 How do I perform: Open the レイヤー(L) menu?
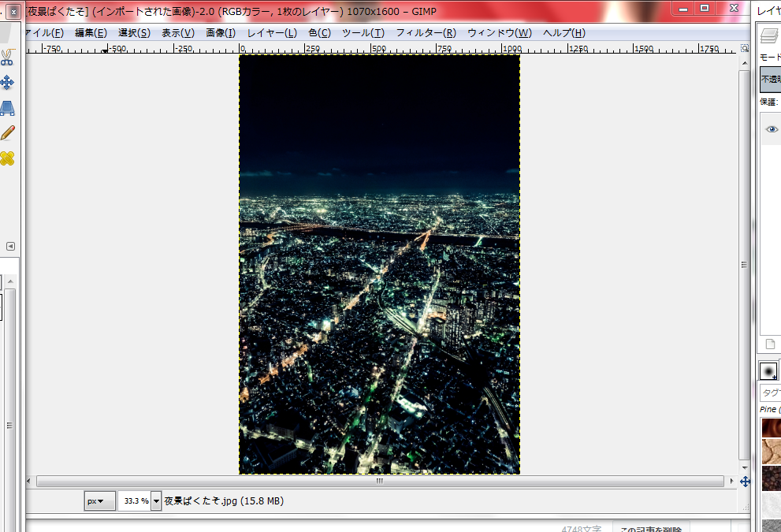point(272,33)
